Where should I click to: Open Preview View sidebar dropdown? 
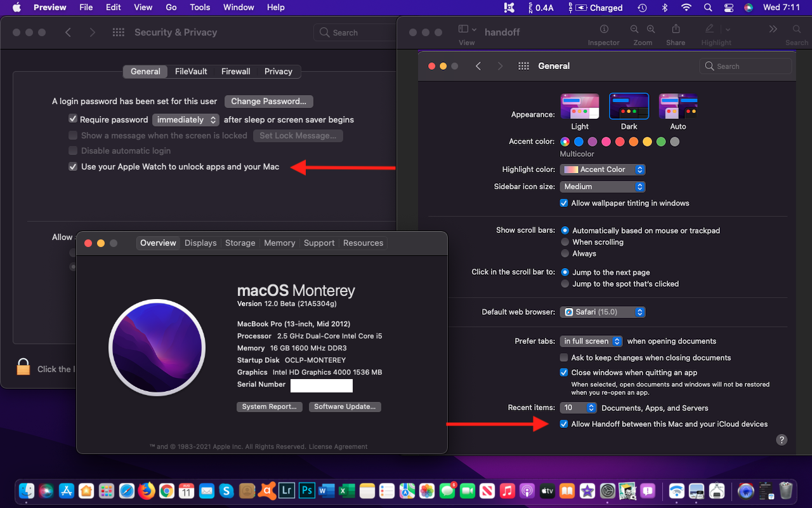[466, 29]
